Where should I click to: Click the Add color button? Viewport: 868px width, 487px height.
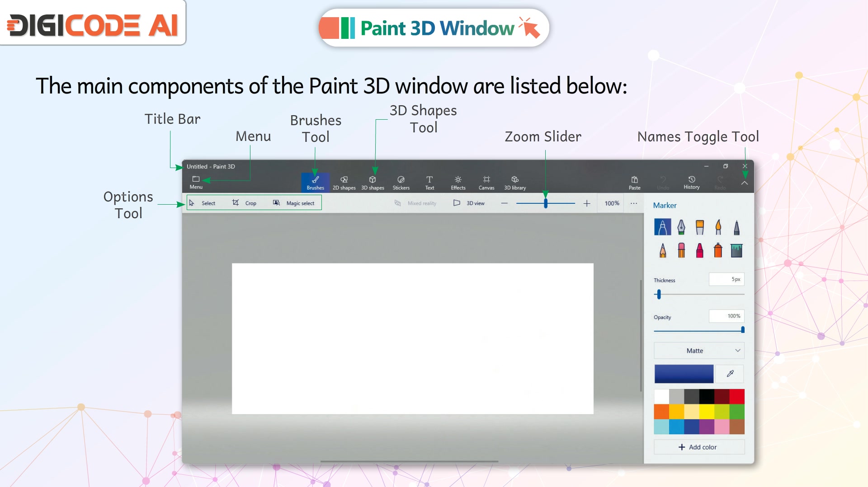tap(699, 447)
